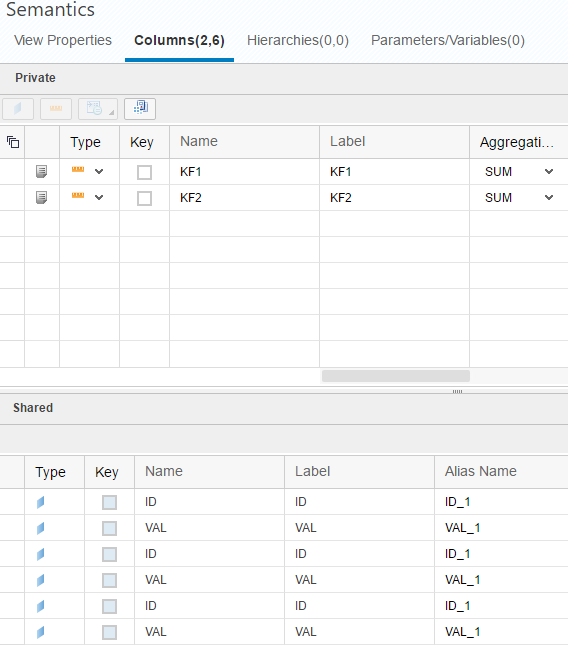Click the attribute icon of the second ID row
Viewport: 568px width, 645px height.
(40, 554)
